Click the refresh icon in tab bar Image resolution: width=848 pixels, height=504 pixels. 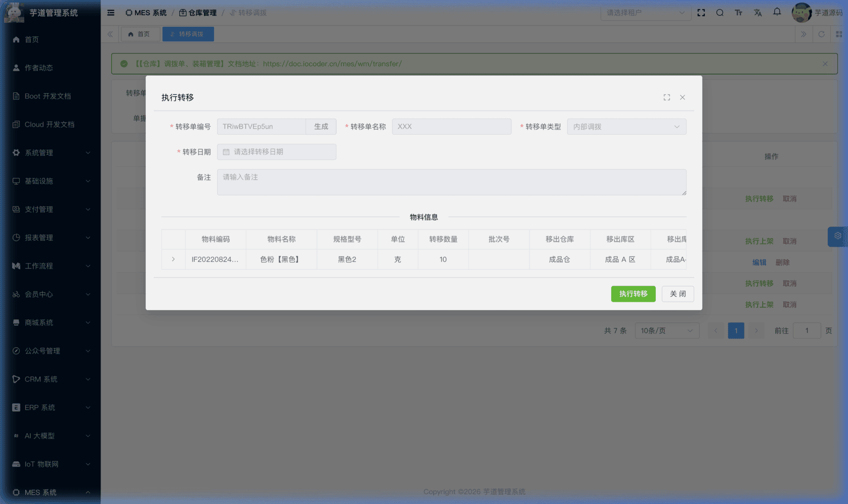pyautogui.click(x=821, y=34)
